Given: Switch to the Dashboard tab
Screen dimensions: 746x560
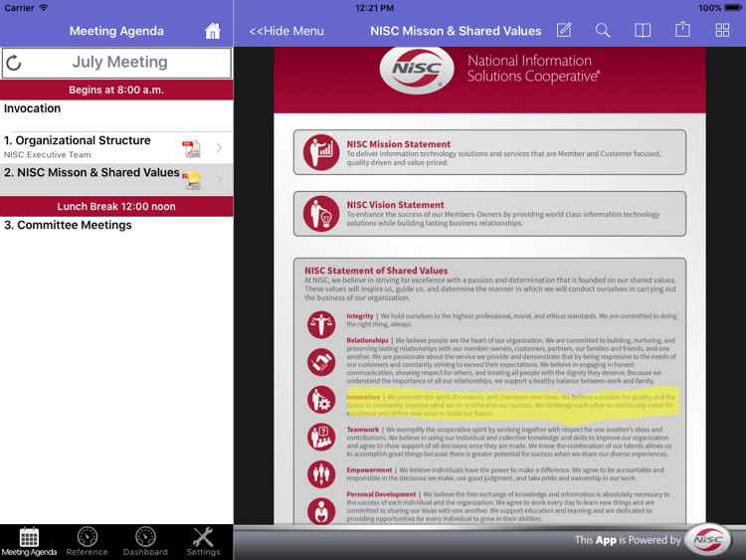Looking at the screenshot, I should [x=145, y=542].
